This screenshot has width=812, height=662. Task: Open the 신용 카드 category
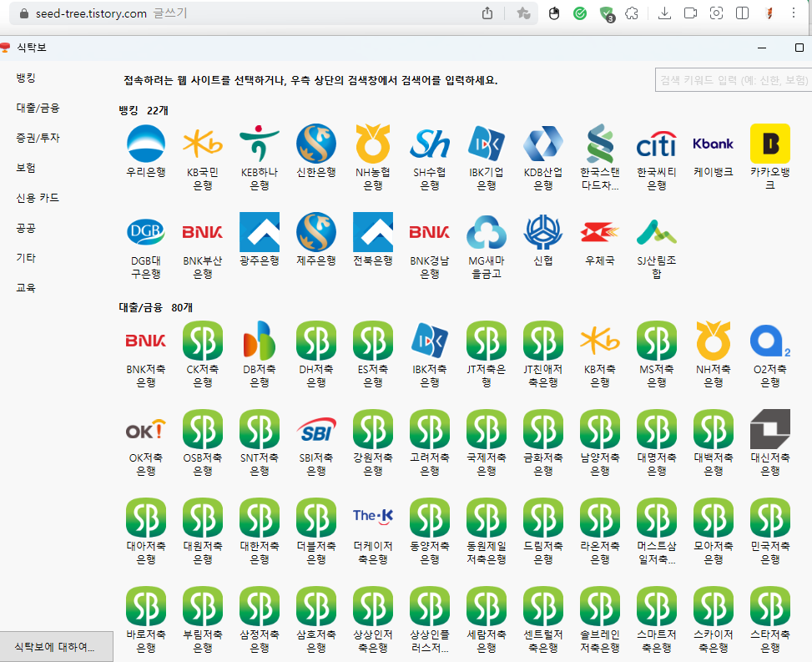coord(38,198)
